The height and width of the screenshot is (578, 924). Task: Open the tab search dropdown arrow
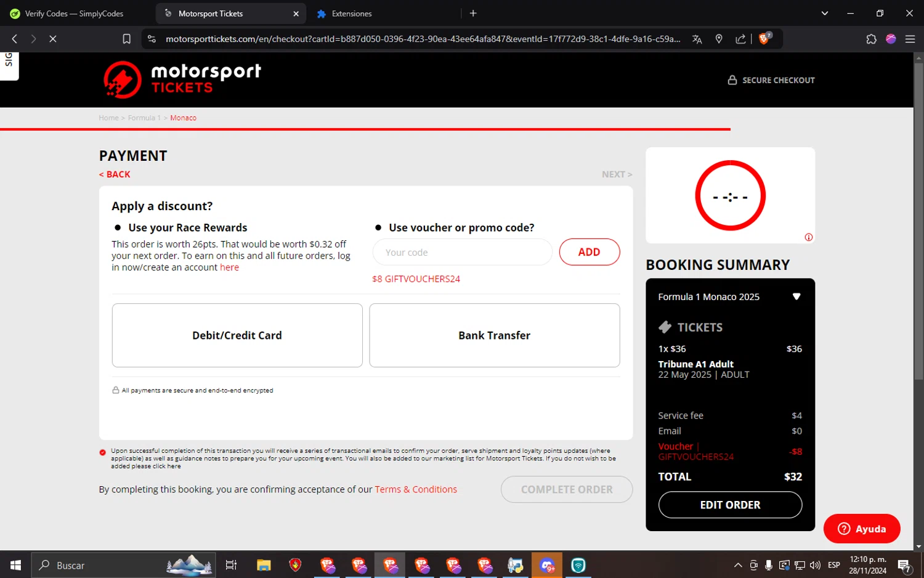point(825,13)
